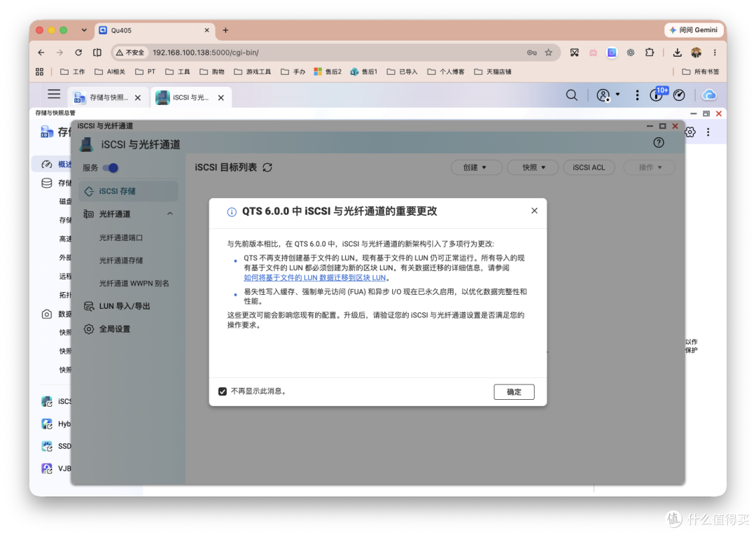Open browser profile avatar
This screenshot has height=535, width=756.
tap(696, 53)
